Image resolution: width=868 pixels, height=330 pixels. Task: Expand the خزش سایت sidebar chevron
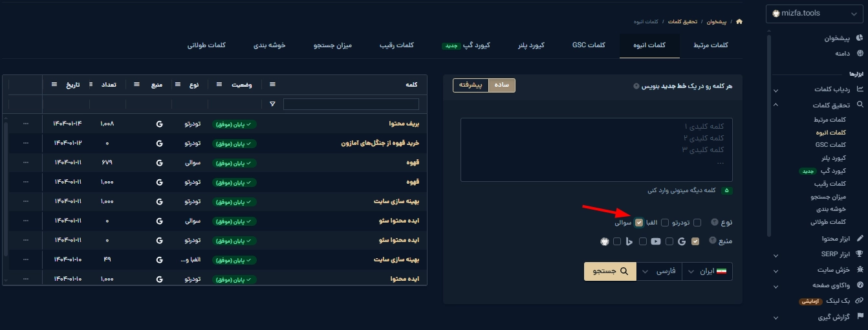[x=776, y=270]
